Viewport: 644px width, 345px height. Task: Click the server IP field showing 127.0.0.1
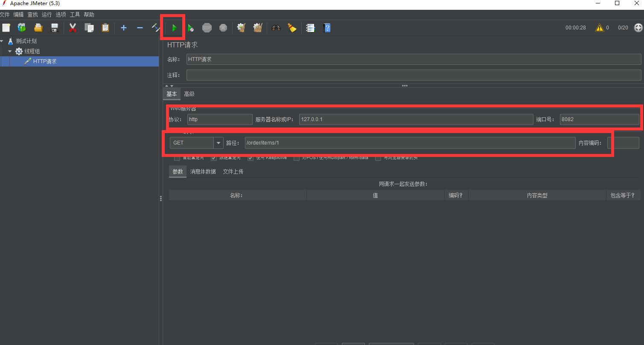click(x=416, y=119)
